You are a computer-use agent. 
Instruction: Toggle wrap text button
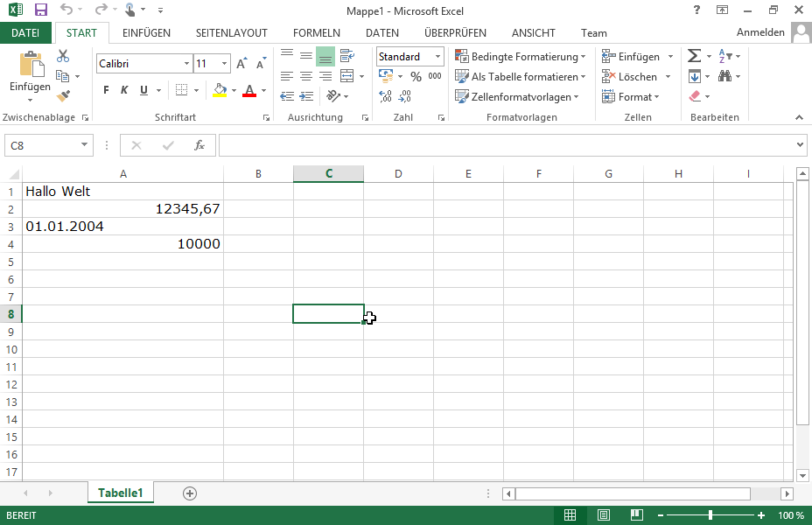[x=347, y=55]
